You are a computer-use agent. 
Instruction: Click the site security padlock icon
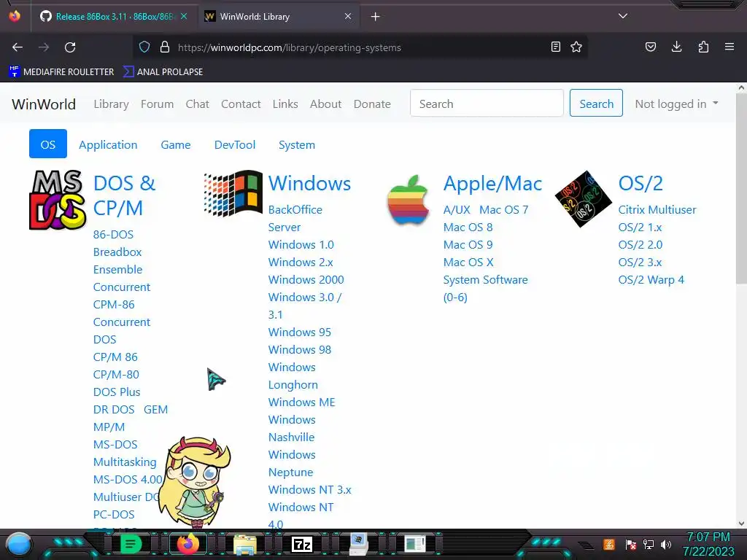click(x=164, y=47)
